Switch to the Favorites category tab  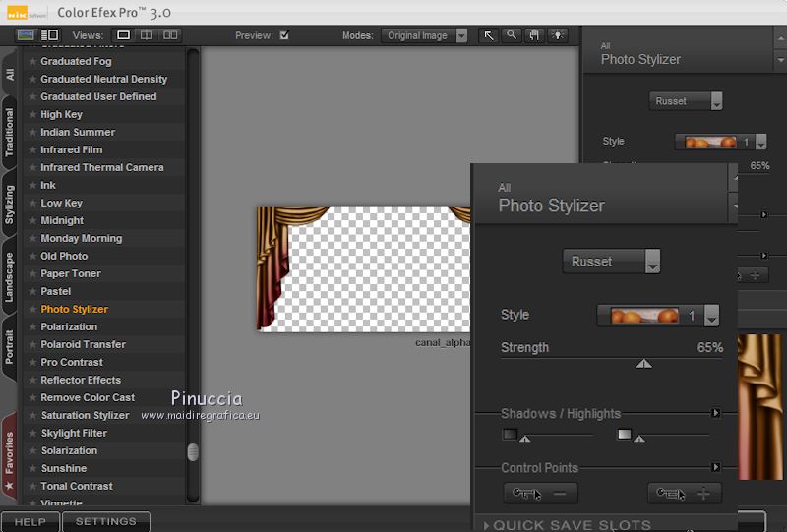[9, 457]
